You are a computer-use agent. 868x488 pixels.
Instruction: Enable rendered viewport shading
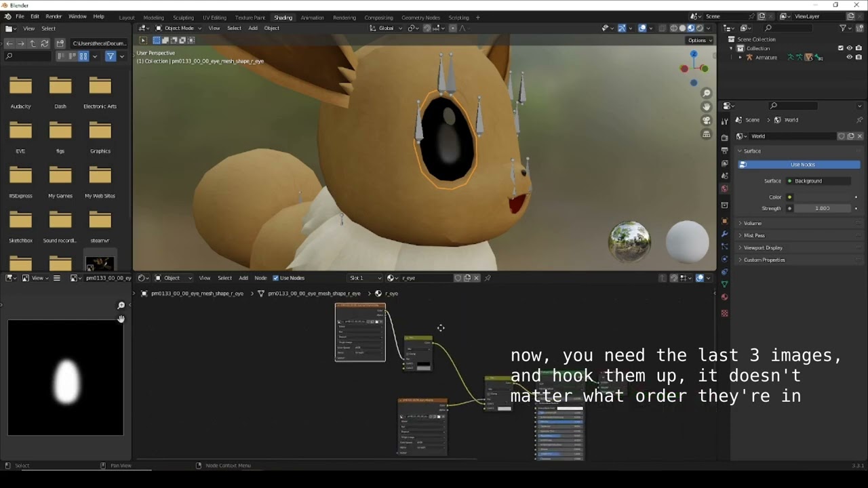[699, 28]
